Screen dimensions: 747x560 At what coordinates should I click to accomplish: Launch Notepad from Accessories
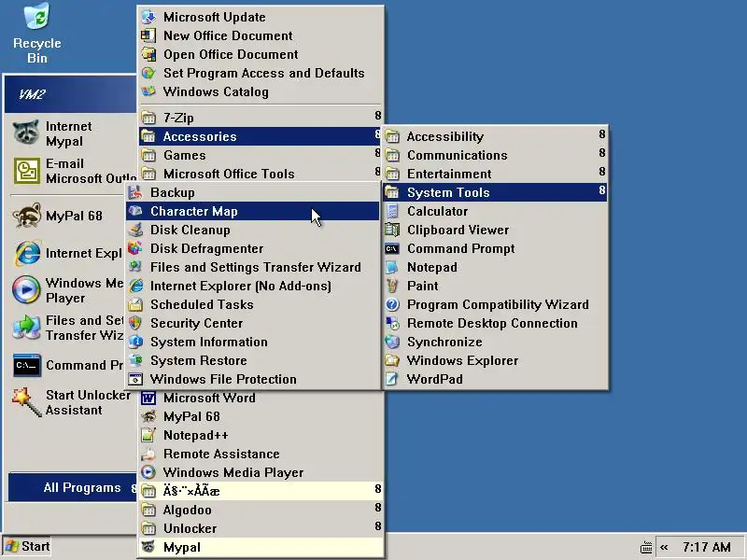click(x=495, y=267)
